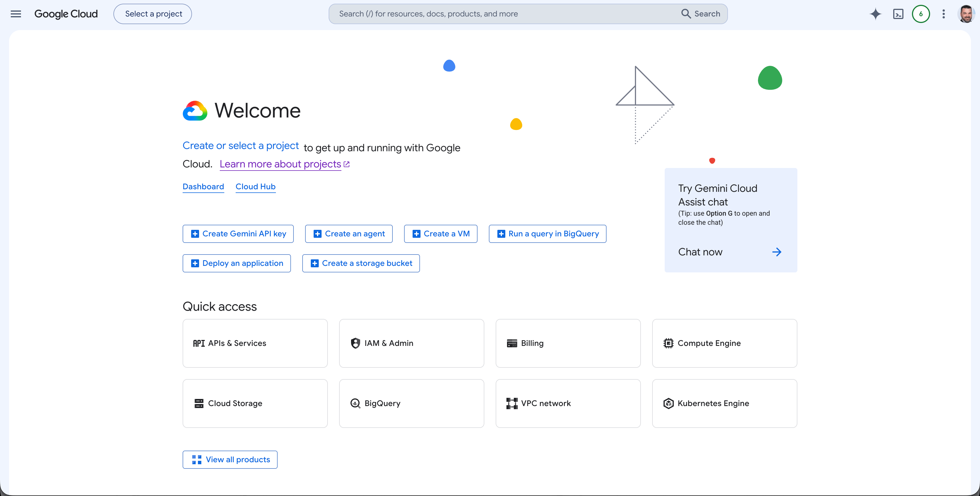
Task: Open the BigQuery quick access label
Action: [382, 403]
